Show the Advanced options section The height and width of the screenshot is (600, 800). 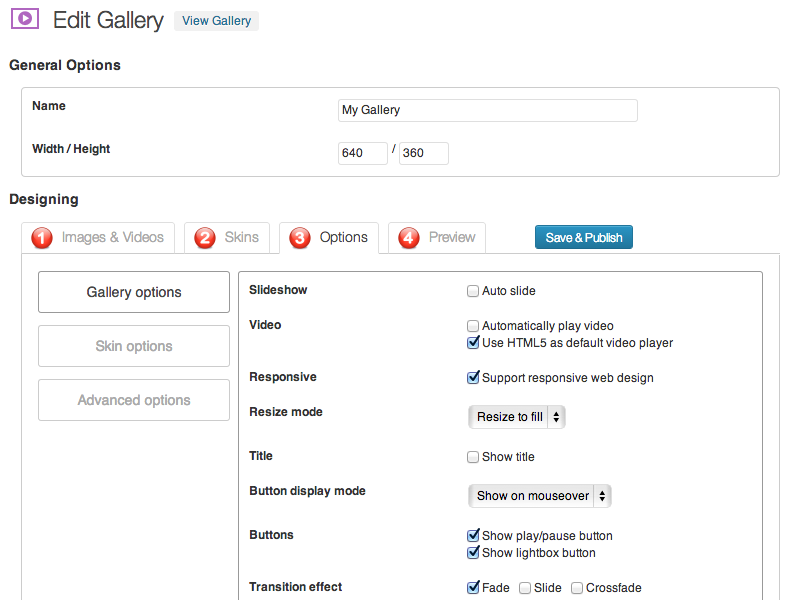point(134,400)
